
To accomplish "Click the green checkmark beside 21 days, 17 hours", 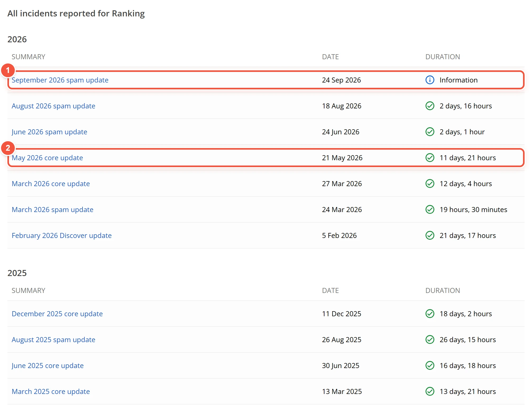I will (430, 235).
